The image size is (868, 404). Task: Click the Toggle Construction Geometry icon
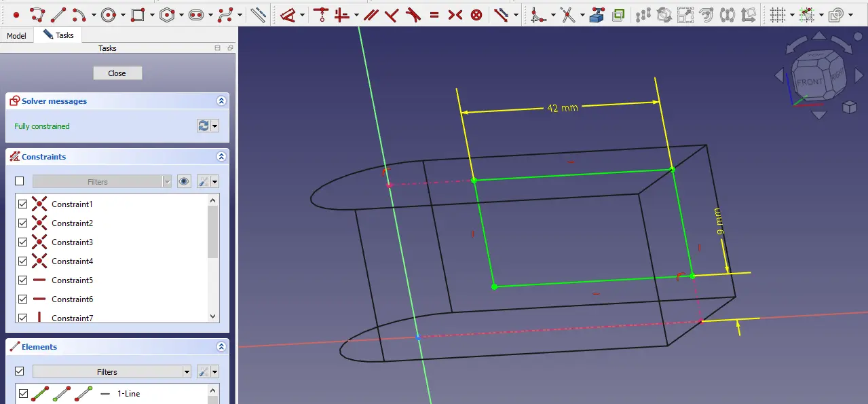click(x=258, y=14)
